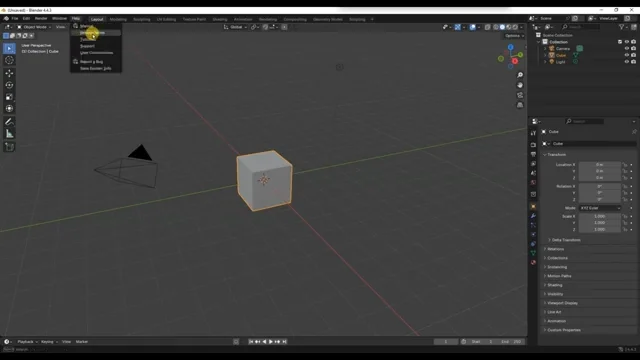The height and width of the screenshot is (360, 640).
Task: Open the viewport Options dropdown
Action: (514, 36)
